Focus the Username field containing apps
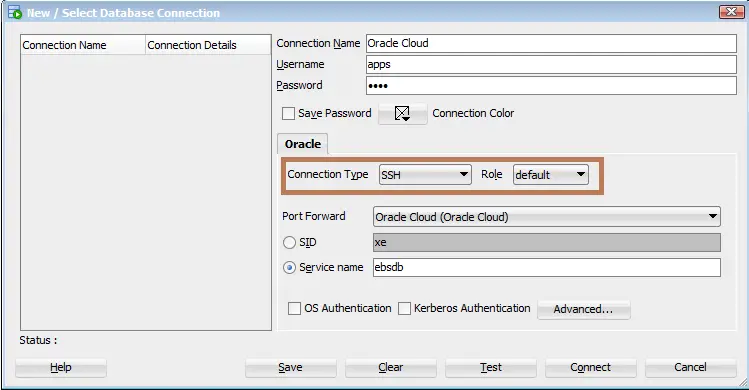 click(x=551, y=65)
